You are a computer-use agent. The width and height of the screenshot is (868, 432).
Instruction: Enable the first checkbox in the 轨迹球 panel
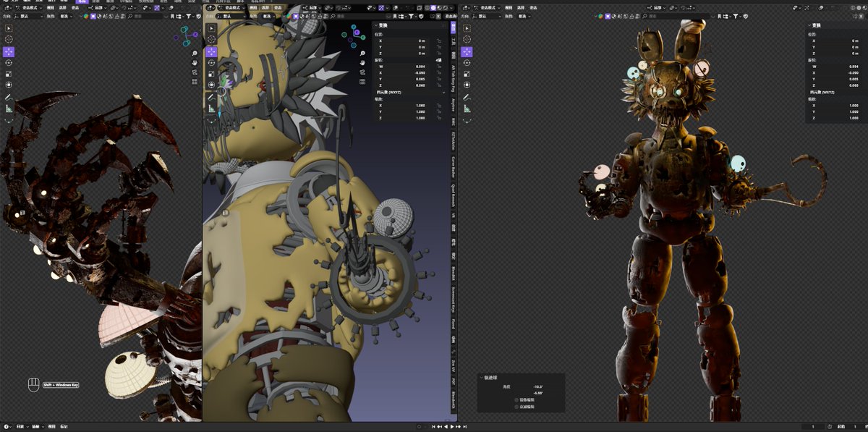516,400
